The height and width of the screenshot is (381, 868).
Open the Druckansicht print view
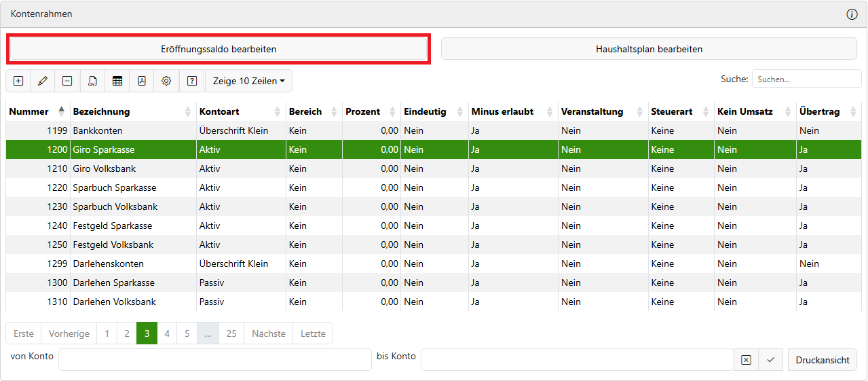822,360
